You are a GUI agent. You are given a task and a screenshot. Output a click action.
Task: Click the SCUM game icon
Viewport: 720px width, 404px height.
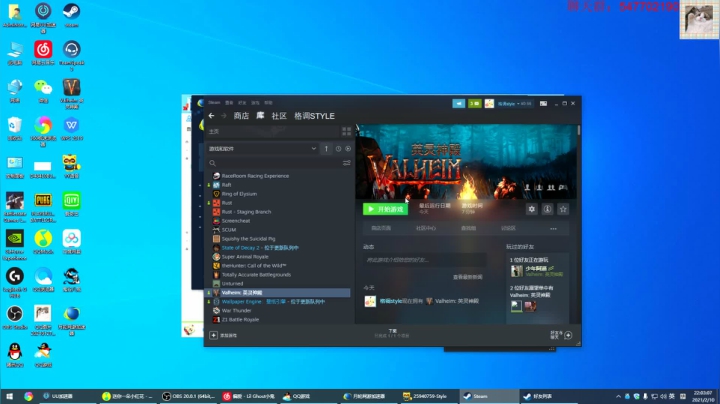click(x=216, y=230)
